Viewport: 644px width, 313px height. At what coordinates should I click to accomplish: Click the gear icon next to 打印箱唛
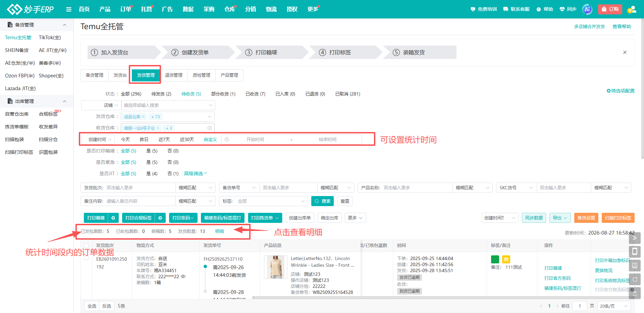click(x=113, y=218)
